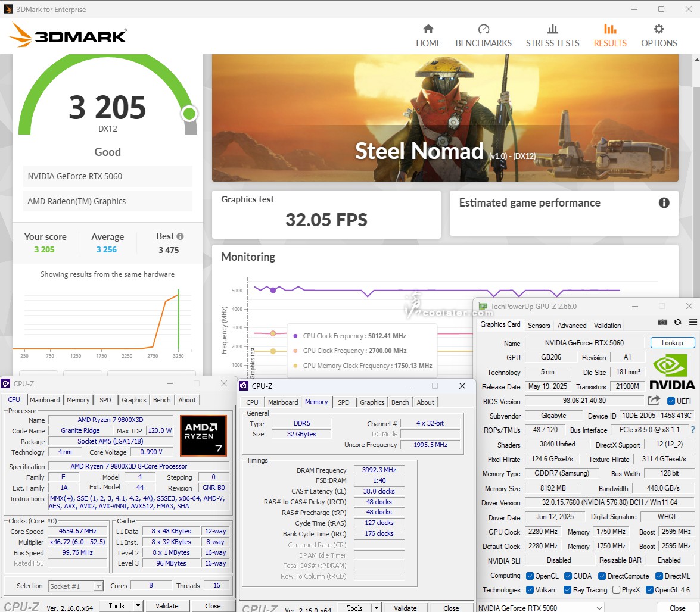Open the Socket #1 selection dropdown
This screenshot has width=700, height=612.
(76, 586)
